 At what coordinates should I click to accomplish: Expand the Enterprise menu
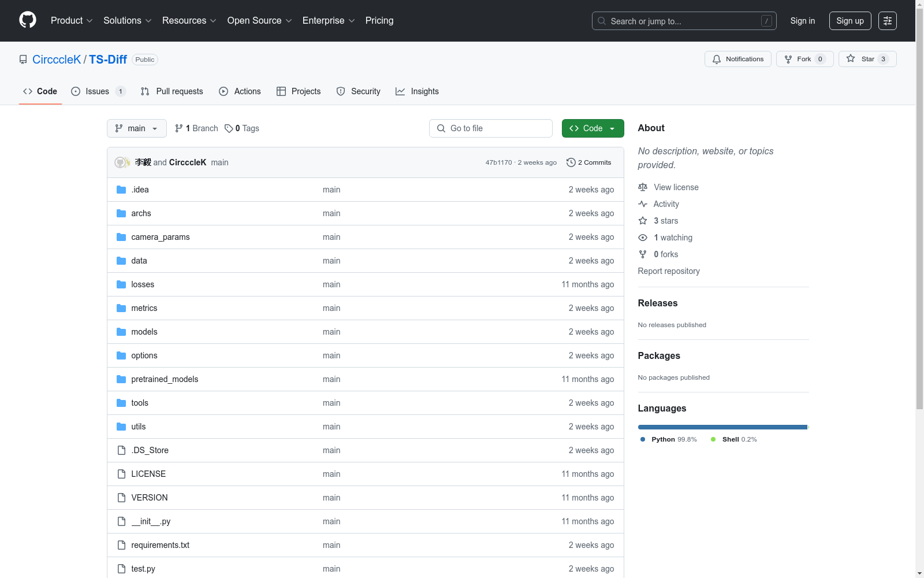(x=329, y=21)
